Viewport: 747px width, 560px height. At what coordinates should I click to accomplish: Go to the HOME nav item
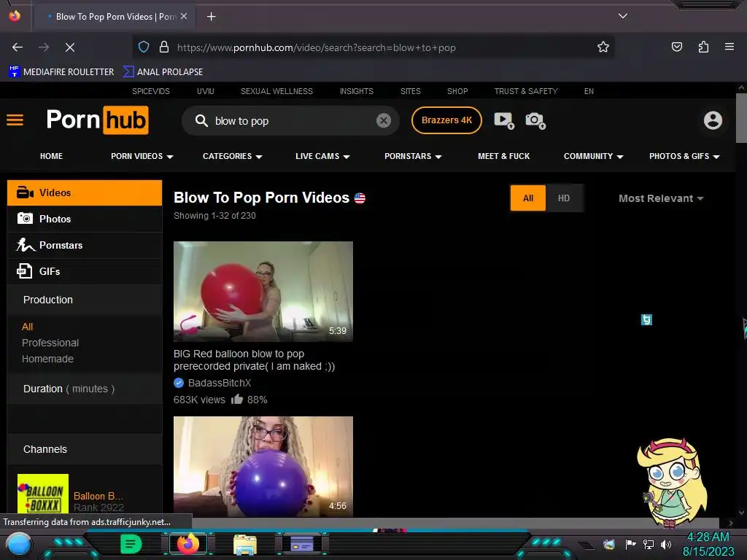click(x=52, y=156)
